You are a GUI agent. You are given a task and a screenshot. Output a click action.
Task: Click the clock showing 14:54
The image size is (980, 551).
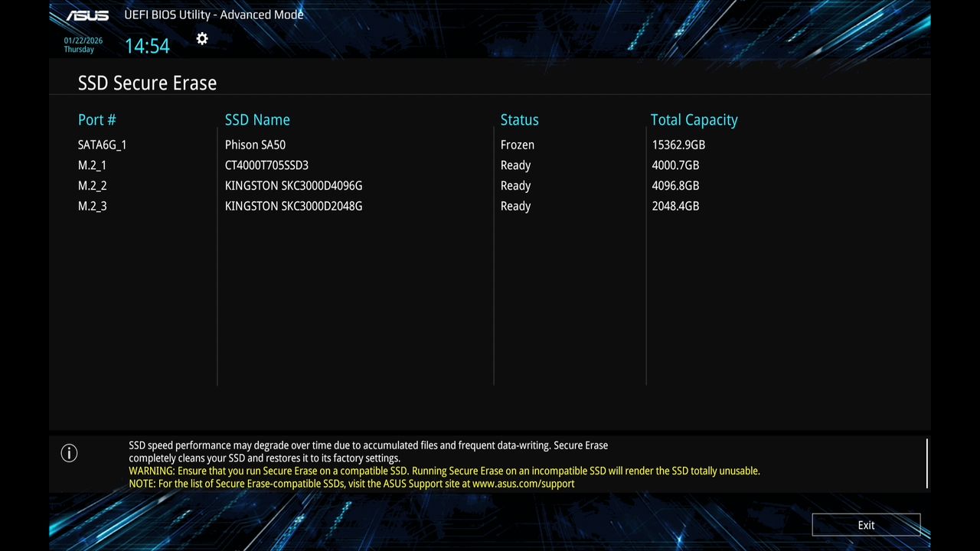coord(147,46)
